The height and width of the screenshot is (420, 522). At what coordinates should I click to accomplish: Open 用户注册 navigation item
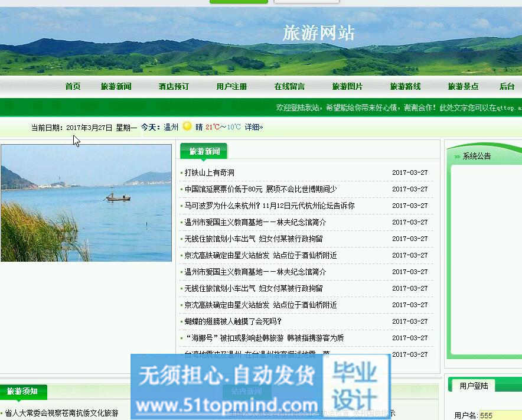(x=231, y=87)
